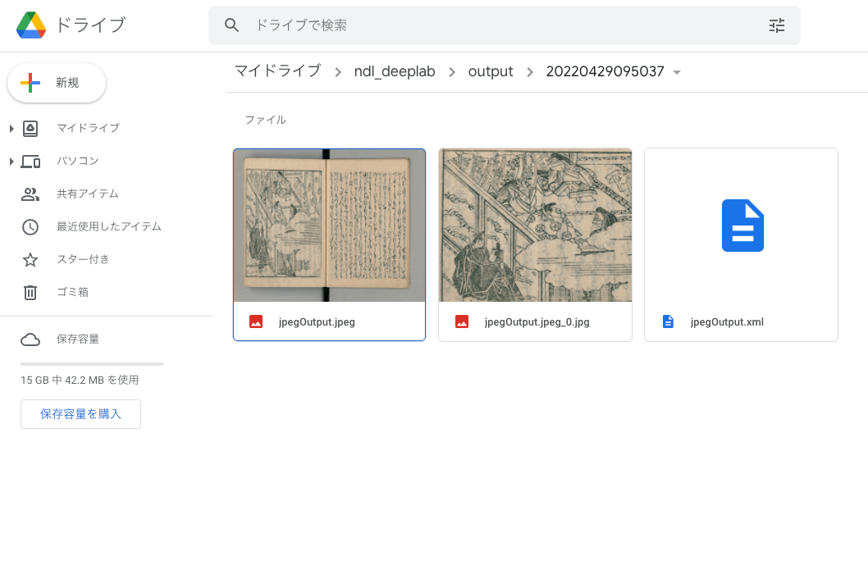Go to output in the breadcrumb
The width and height of the screenshot is (868, 588).
click(491, 71)
